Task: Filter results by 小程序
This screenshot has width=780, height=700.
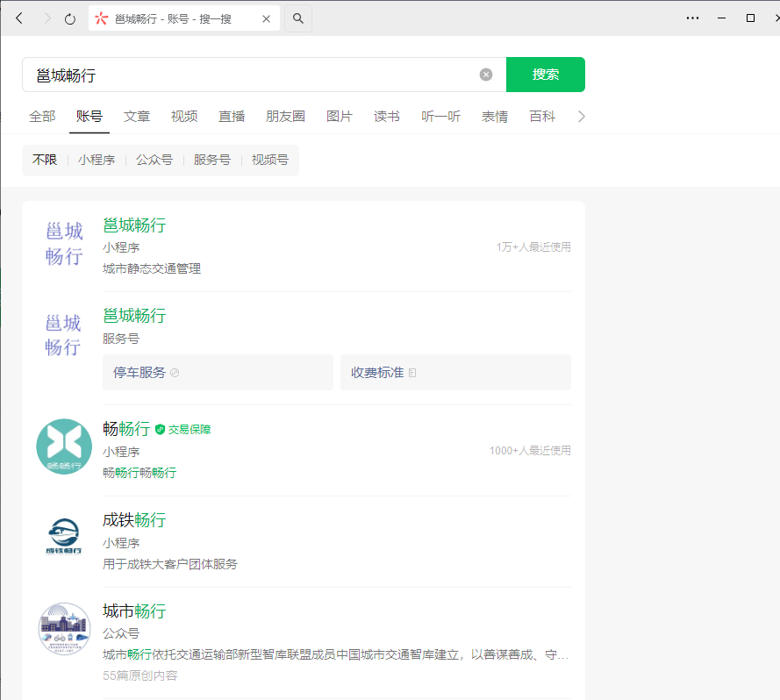Action: click(97, 160)
